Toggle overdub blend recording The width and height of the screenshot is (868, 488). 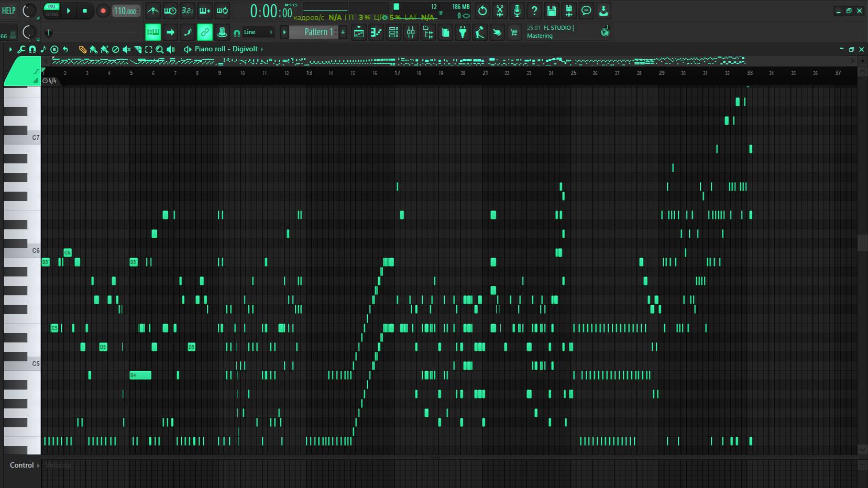205,10
